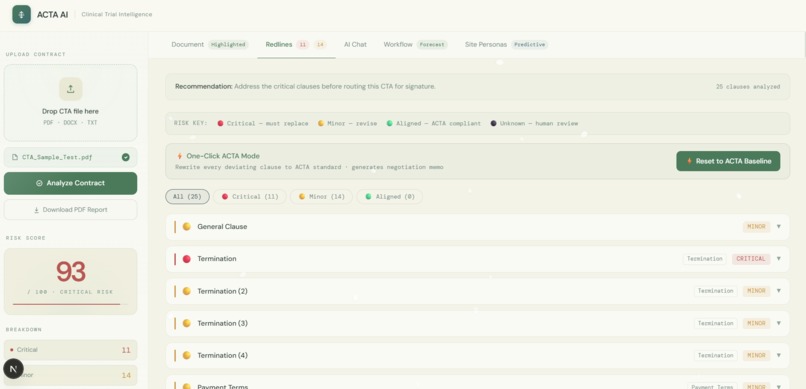Screen dimensions: 806x389
Task: Click the Drop CTA file here area
Action: [x=70, y=103]
